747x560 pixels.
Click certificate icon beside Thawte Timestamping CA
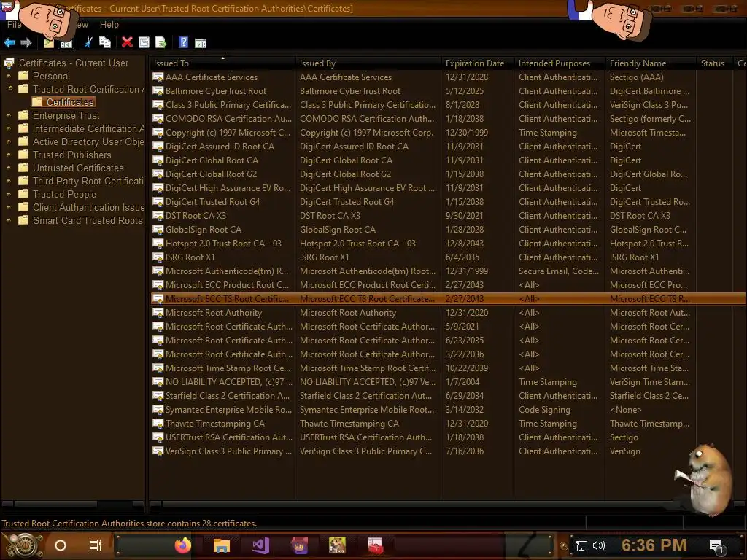[158, 424]
